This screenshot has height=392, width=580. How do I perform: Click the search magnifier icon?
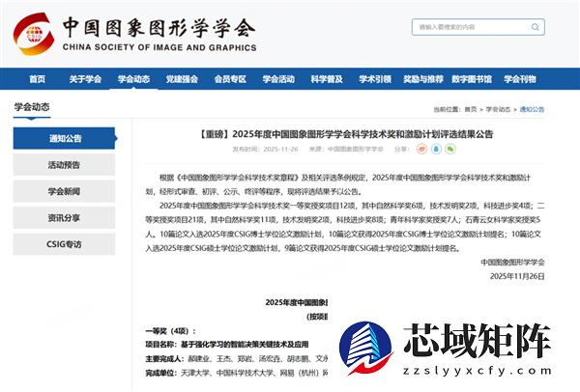[535, 27]
